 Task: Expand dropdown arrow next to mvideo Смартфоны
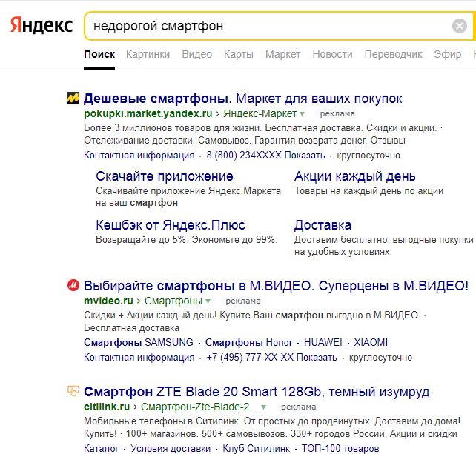click(x=208, y=301)
